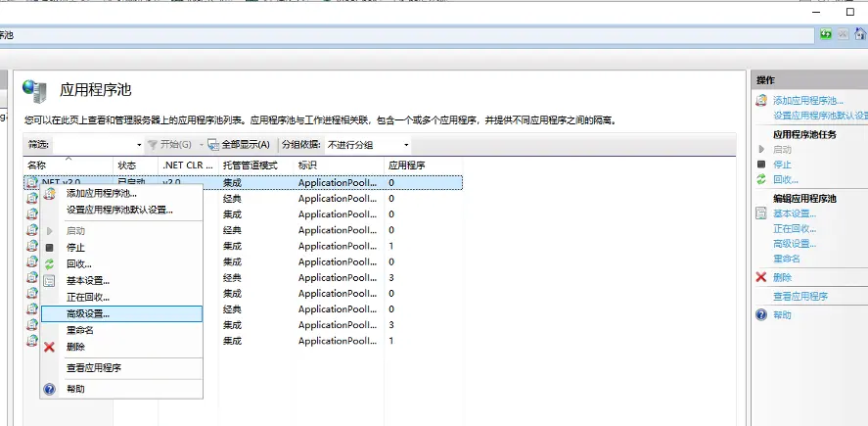Click the black stop square in context menu

tap(49, 248)
